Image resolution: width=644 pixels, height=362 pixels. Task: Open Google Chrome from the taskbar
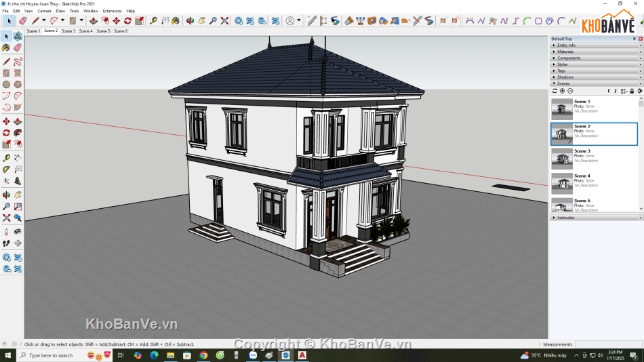(x=203, y=355)
